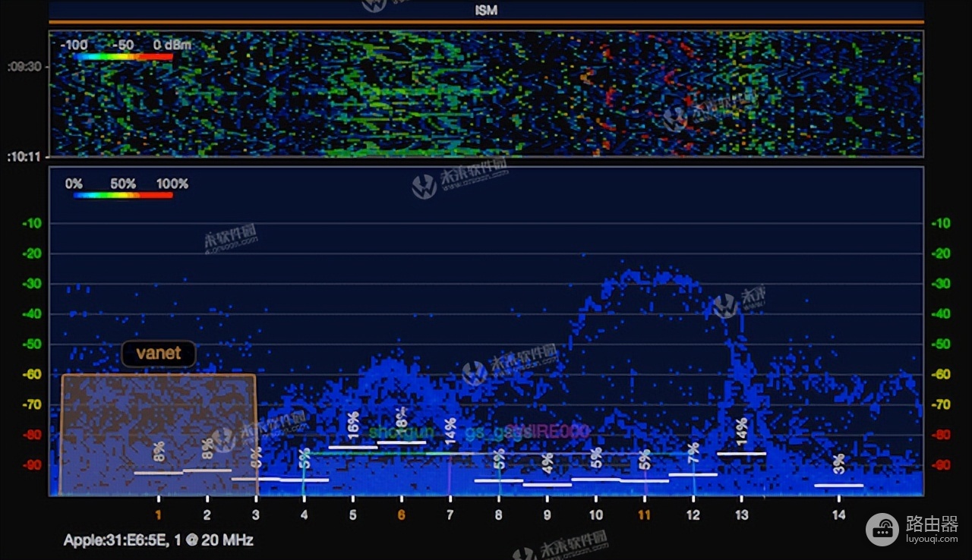This screenshot has width=972, height=560.
Task: Click the white utilization bar for channel 5
Action: [353, 447]
